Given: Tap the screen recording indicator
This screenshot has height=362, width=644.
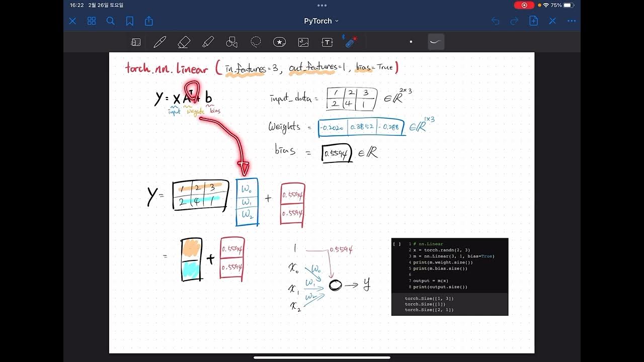Looking at the screenshot, I should point(524,5).
